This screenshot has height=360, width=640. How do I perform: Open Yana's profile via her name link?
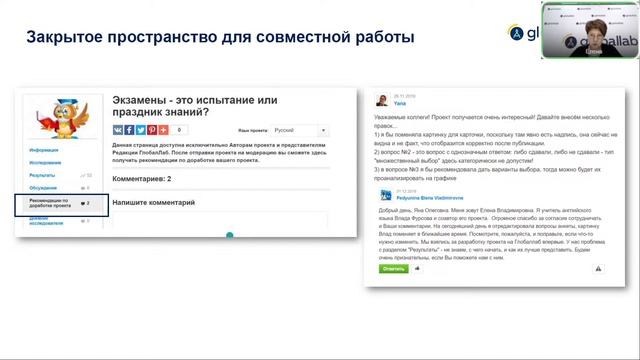click(400, 104)
